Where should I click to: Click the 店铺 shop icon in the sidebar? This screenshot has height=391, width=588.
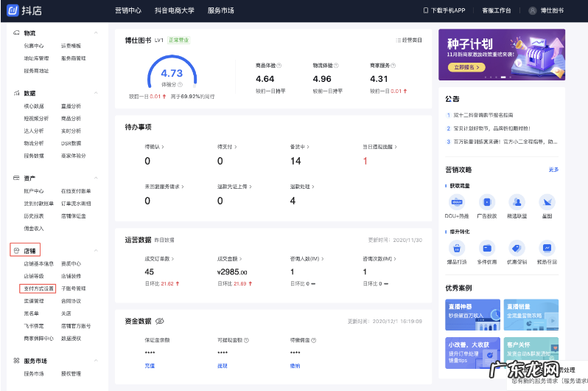coord(16,251)
